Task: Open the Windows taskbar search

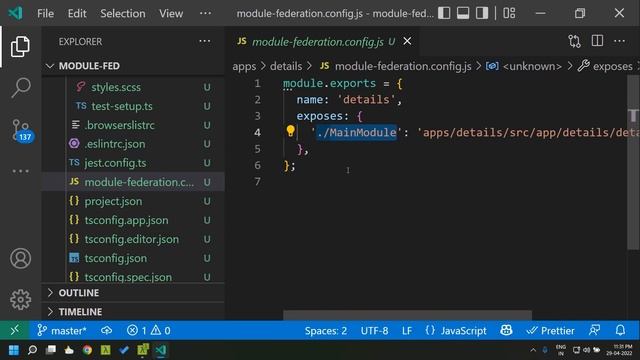Action: (x=32, y=350)
